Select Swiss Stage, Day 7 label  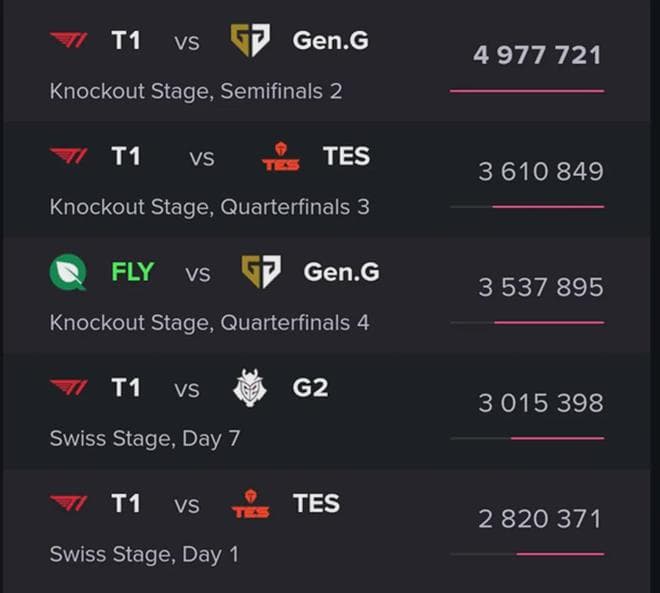(x=145, y=439)
